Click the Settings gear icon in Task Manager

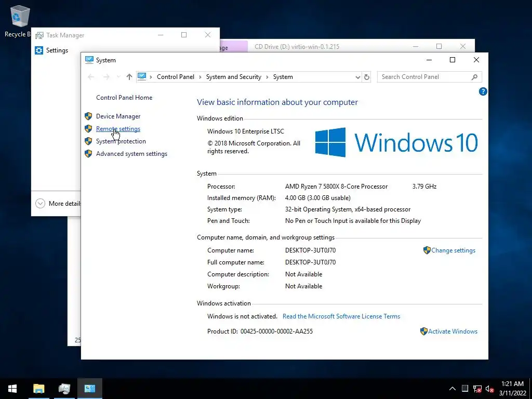(x=39, y=50)
